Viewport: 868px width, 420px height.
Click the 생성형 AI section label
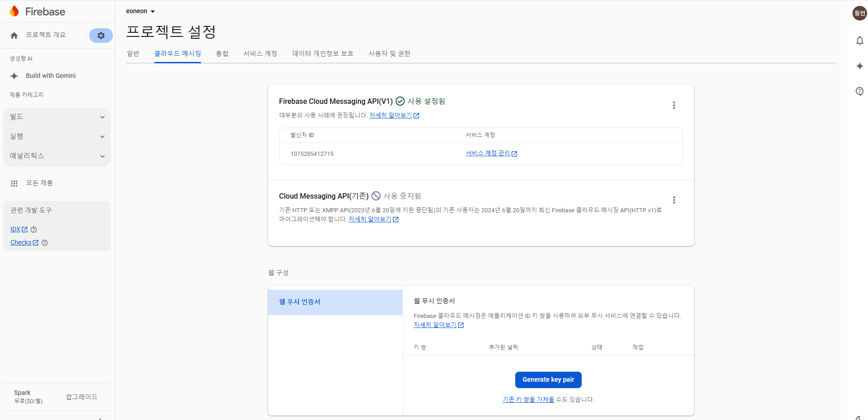tap(21, 59)
